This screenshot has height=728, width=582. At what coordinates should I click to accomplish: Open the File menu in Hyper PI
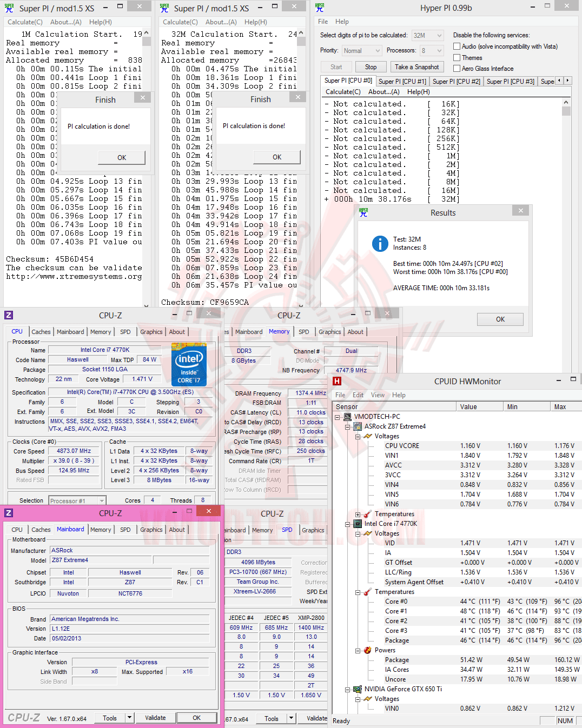[x=323, y=22]
